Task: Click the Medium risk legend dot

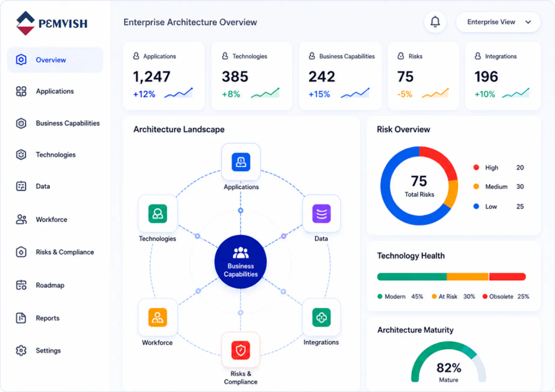Action: pyautogui.click(x=476, y=187)
